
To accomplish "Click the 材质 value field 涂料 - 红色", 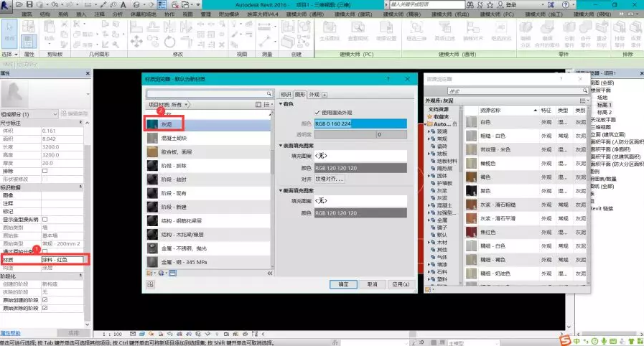I will click(62, 259).
